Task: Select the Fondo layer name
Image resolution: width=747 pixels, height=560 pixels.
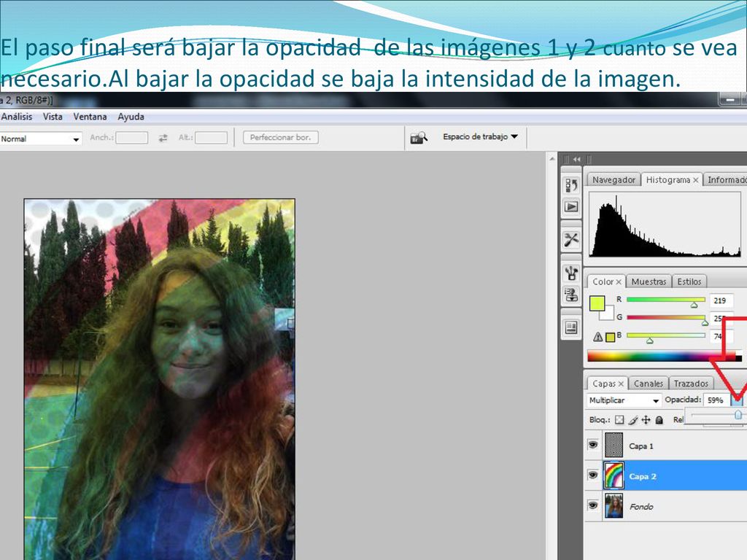Action: pos(641,507)
